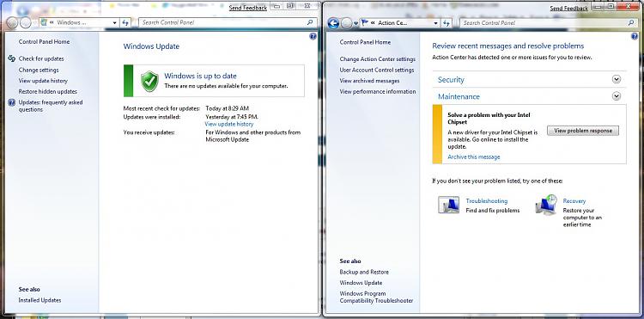Open View update history in sidebar
The width and height of the screenshot is (644, 319).
pos(43,81)
